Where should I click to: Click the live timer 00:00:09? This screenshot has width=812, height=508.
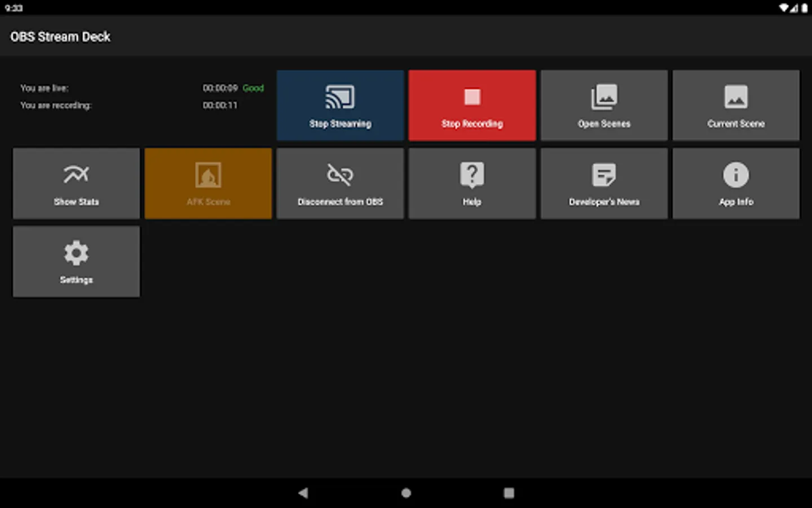click(x=220, y=88)
